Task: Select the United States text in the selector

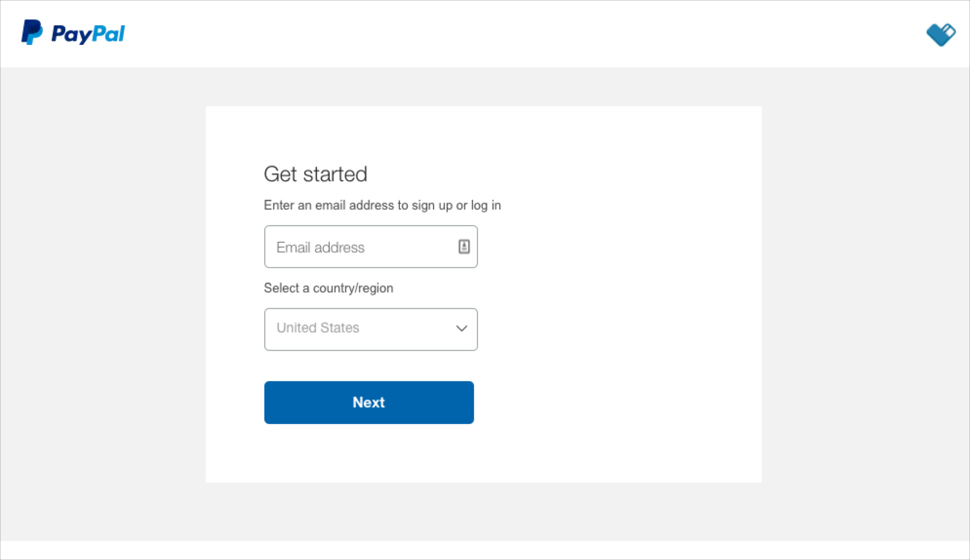Action: [x=318, y=328]
